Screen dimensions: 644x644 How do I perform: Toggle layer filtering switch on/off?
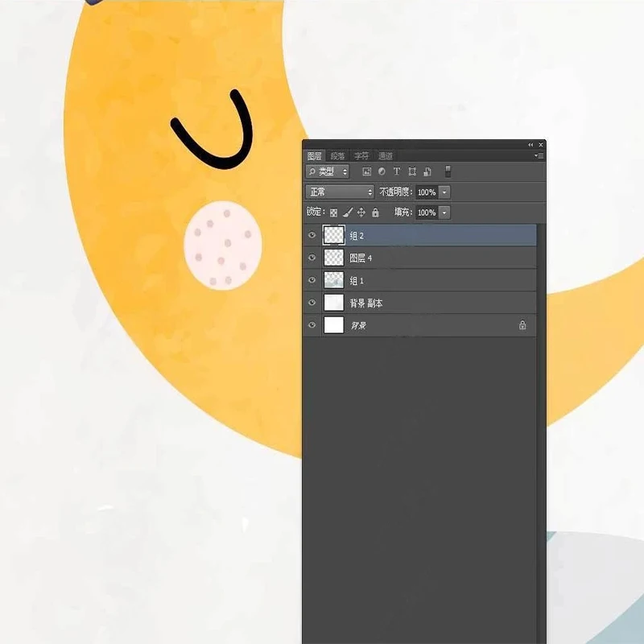pos(448,171)
